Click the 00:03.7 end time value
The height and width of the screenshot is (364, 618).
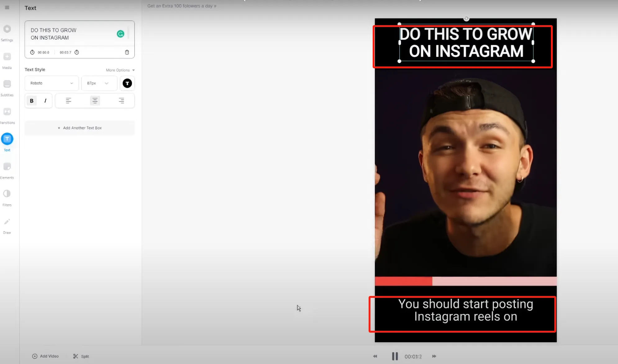click(x=66, y=52)
